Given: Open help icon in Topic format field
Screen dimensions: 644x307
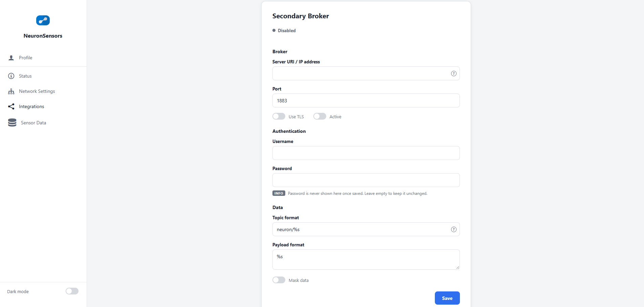Looking at the screenshot, I should [x=454, y=229].
